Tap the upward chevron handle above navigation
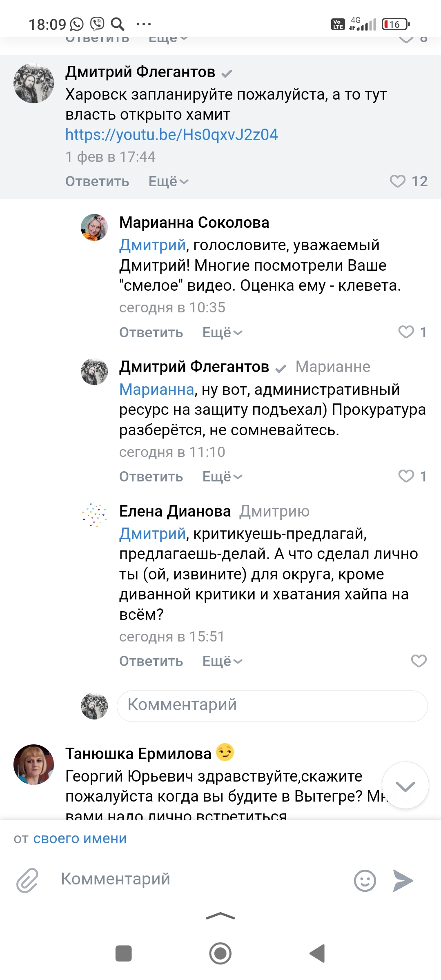 tap(220, 916)
